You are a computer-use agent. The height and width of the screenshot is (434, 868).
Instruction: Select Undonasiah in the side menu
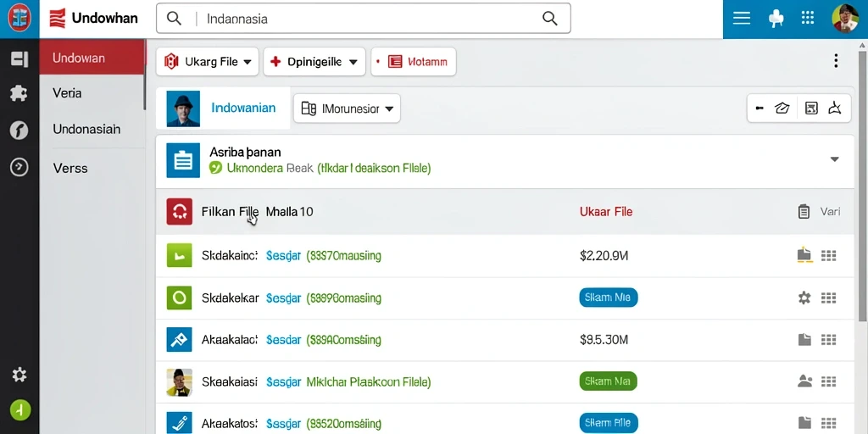(86, 129)
